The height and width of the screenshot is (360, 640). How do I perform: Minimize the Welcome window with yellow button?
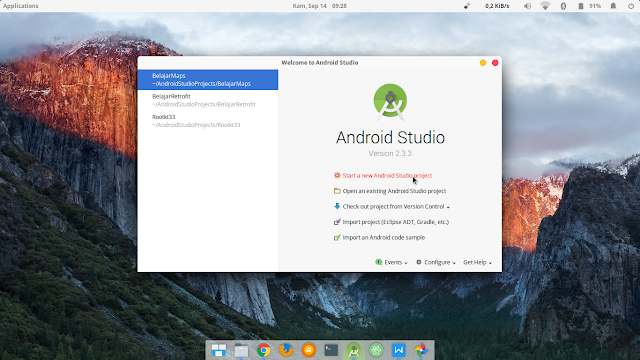coord(483,63)
